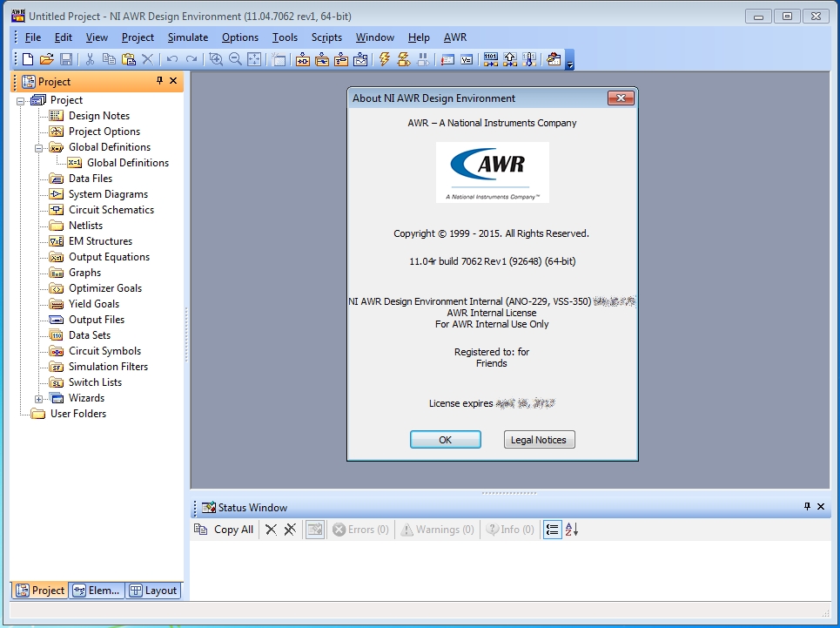Image resolution: width=840 pixels, height=628 pixels.
Task: Click the Add New Graph toolbar icon
Action: [360, 59]
